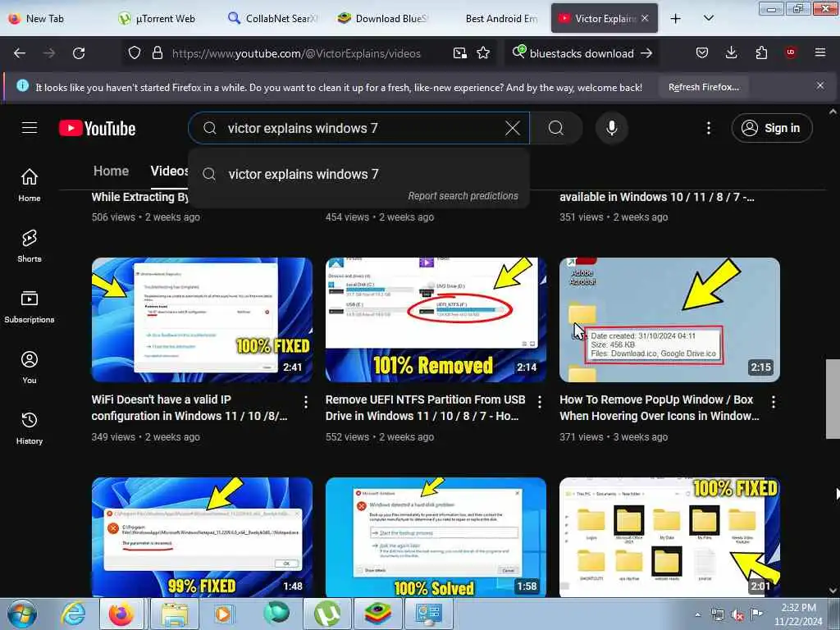Screen dimensions: 840x630
Task: Dismiss the Firefox refresh notification bar
Action: [x=819, y=85]
